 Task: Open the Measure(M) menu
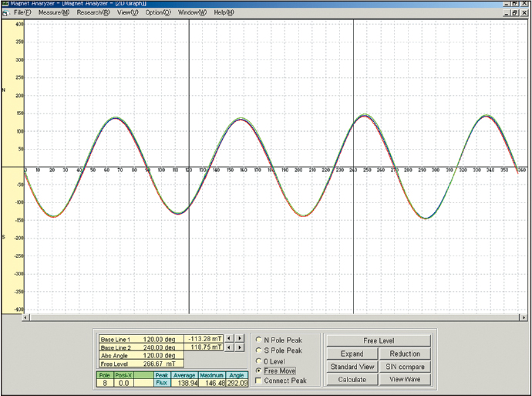point(54,12)
